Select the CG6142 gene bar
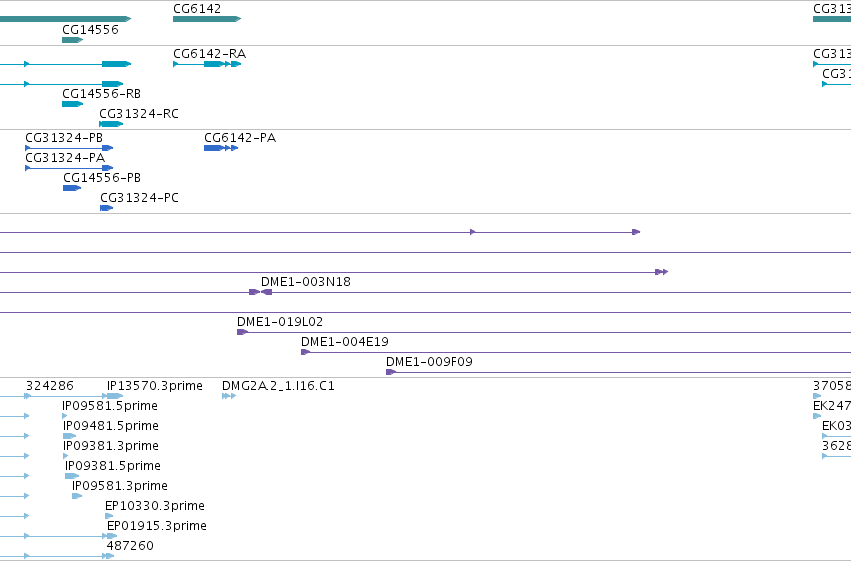The width and height of the screenshot is (851, 561). click(x=207, y=19)
